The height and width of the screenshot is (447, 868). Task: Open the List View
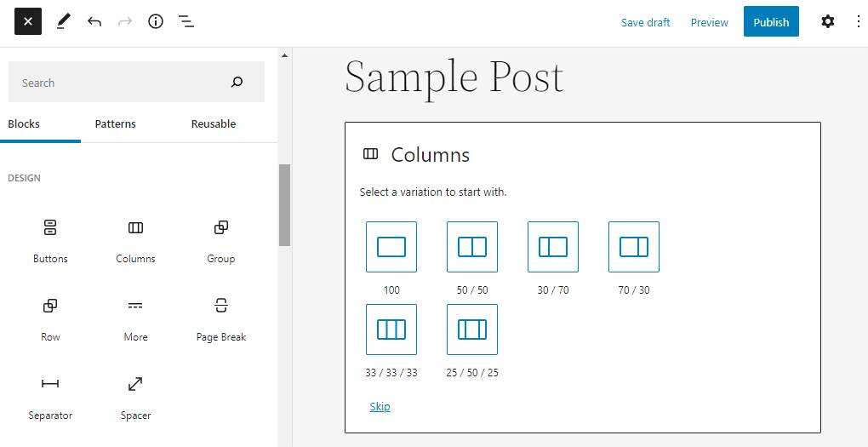[x=186, y=22]
